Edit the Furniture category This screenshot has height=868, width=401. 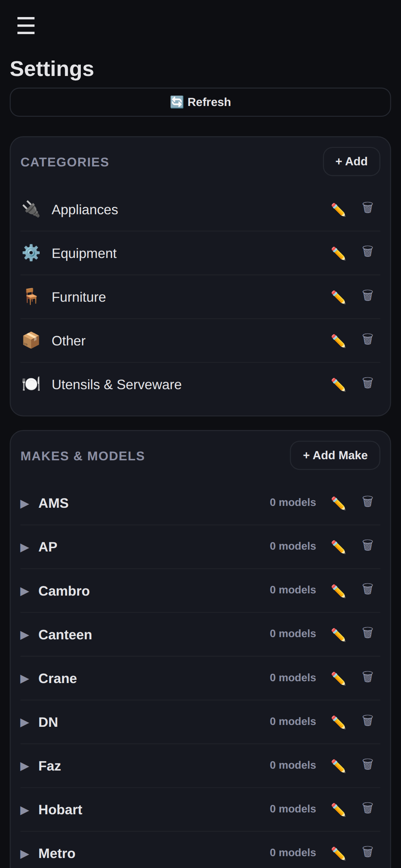pyautogui.click(x=338, y=297)
